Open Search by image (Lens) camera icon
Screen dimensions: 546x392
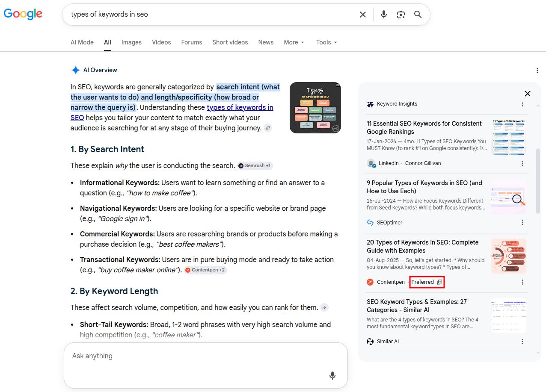click(401, 15)
